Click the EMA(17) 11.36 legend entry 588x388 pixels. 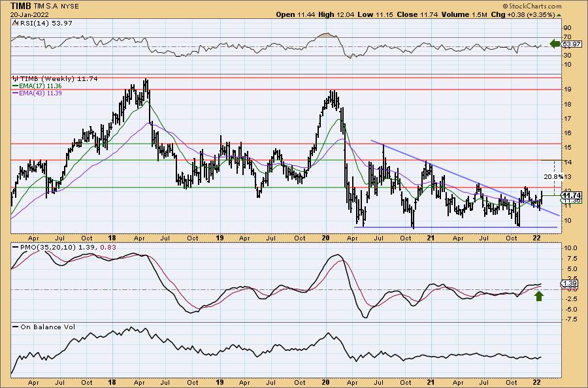click(x=41, y=86)
